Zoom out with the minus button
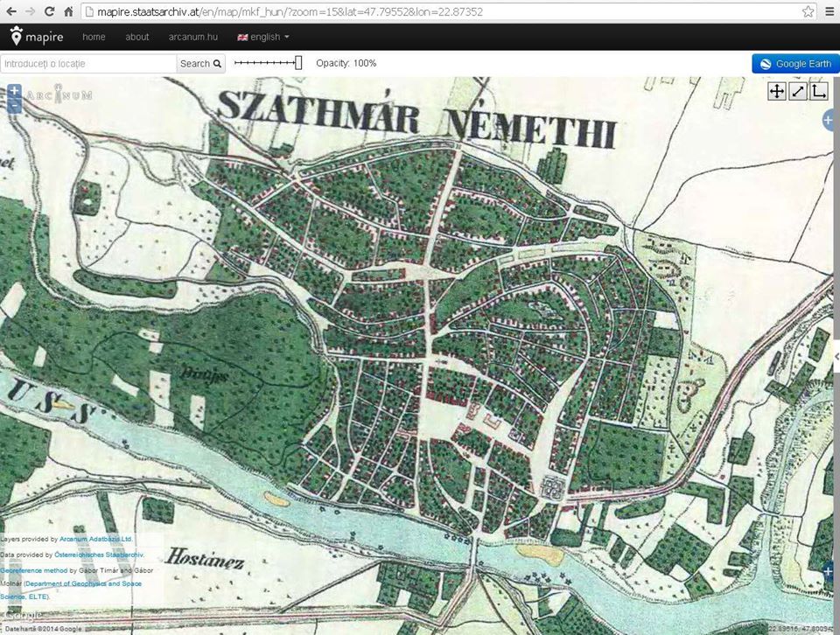The width and height of the screenshot is (840, 635). pyautogui.click(x=14, y=106)
